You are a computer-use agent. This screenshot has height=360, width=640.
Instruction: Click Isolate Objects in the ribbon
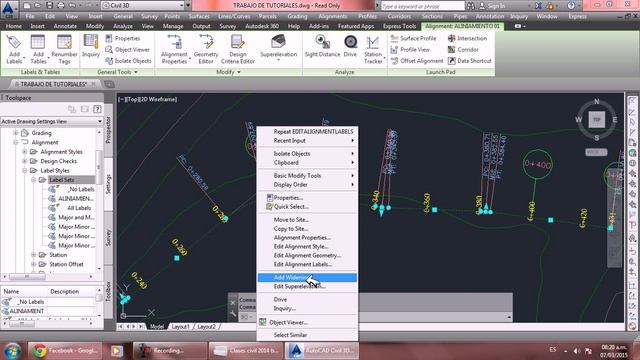click(x=128, y=61)
